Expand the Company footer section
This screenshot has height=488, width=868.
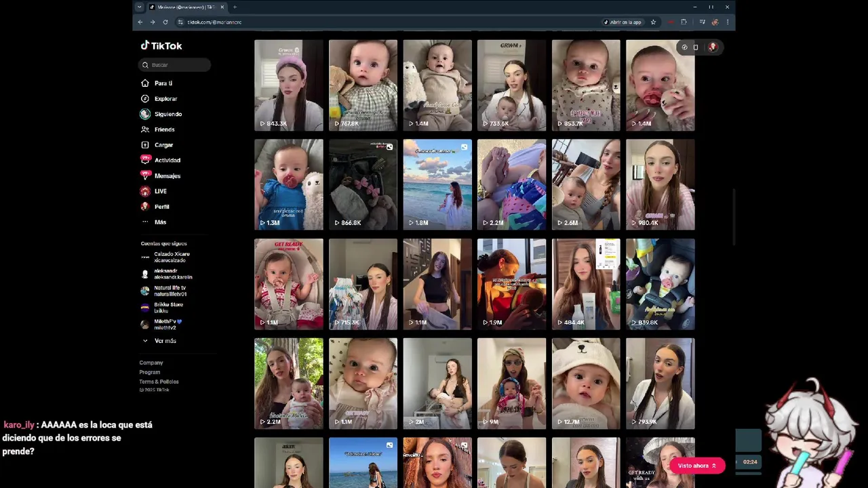point(151,363)
